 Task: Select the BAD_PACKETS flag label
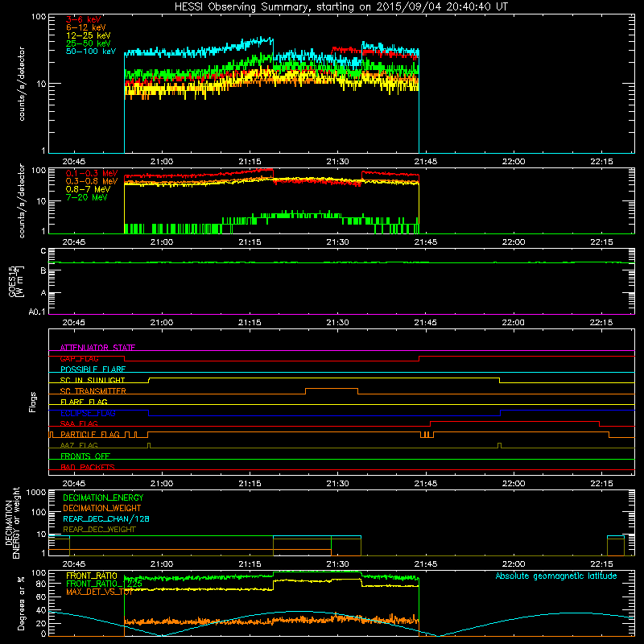click(x=88, y=467)
